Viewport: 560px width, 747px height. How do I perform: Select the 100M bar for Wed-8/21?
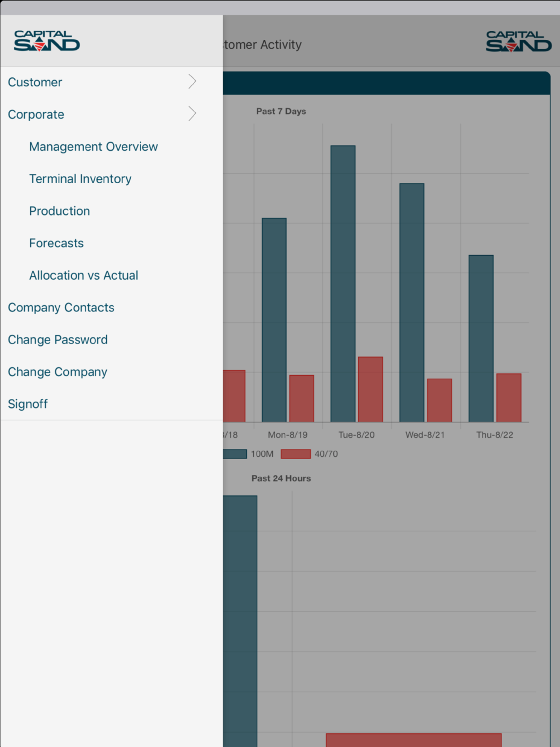click(x=412, y=303)
